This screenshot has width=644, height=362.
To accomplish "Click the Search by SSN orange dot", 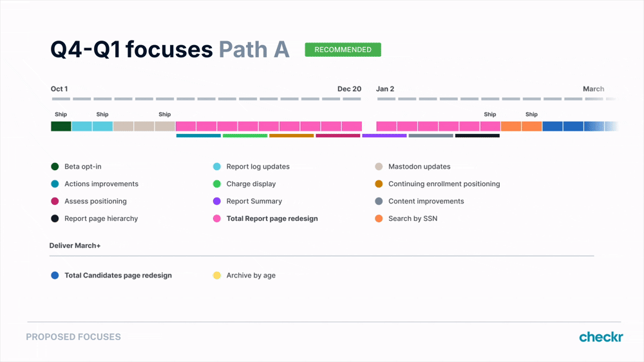I will coord(379,219).
